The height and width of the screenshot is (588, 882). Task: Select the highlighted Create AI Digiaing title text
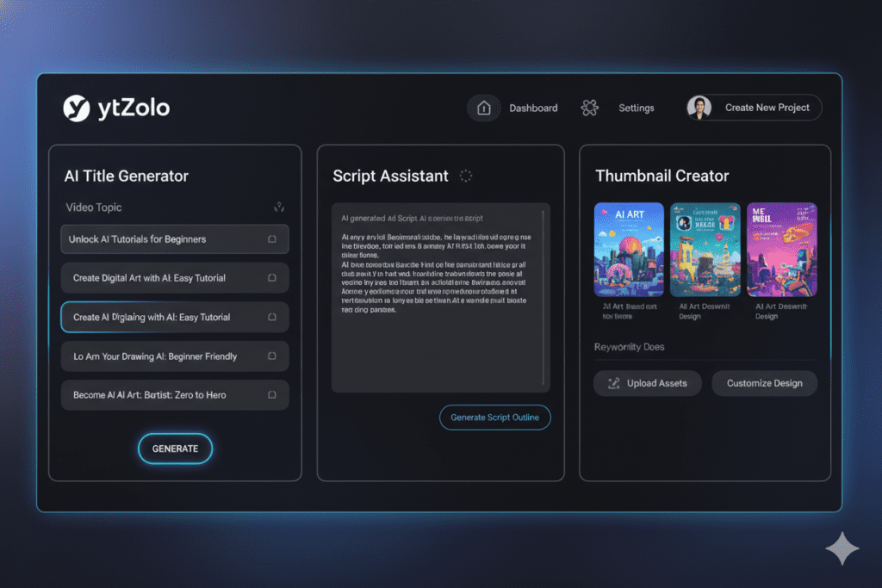(x=152, y=318)
